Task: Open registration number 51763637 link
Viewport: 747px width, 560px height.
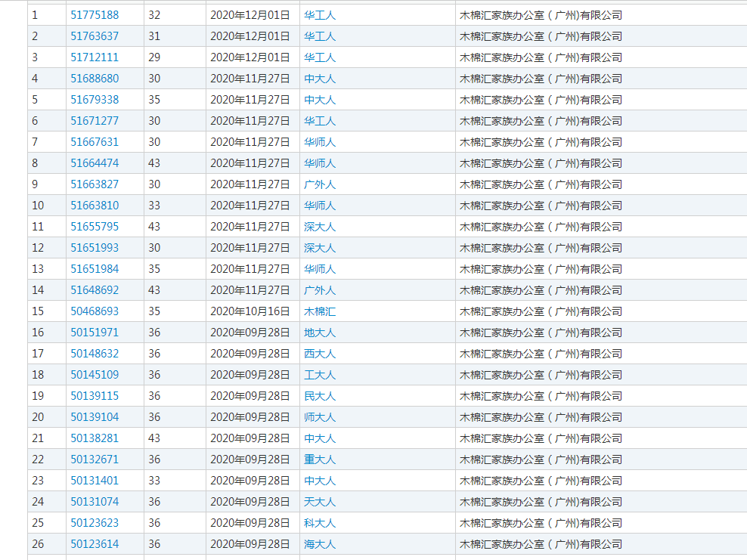Action: pos(95,36)
